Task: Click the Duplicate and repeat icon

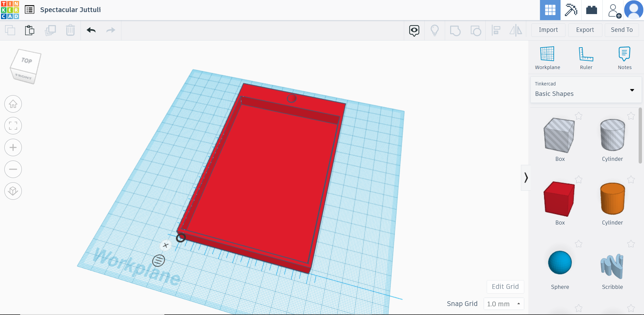Action: pos(50,30)
